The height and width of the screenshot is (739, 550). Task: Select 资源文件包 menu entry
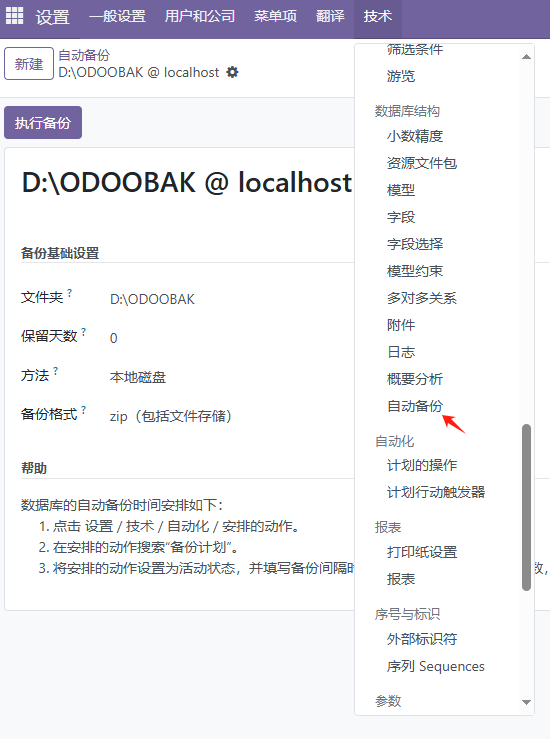[422, 163]
